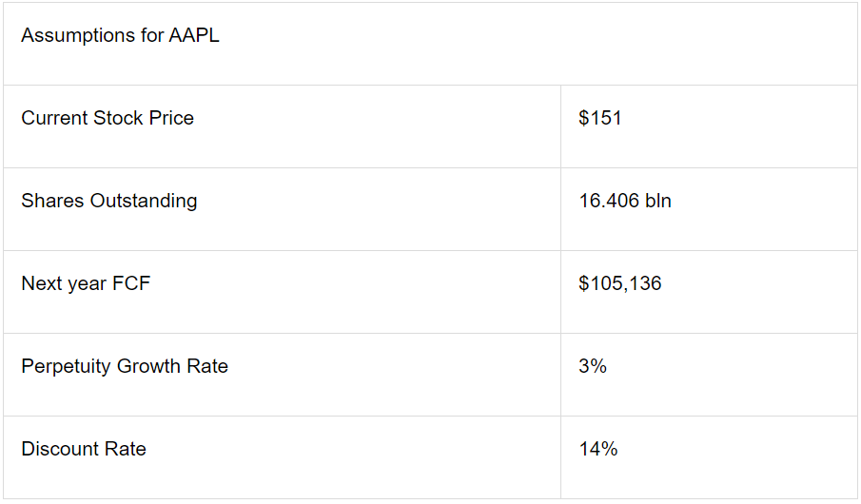
Task: Click the word 'Current' in the first row
Action: click(54, 119)
